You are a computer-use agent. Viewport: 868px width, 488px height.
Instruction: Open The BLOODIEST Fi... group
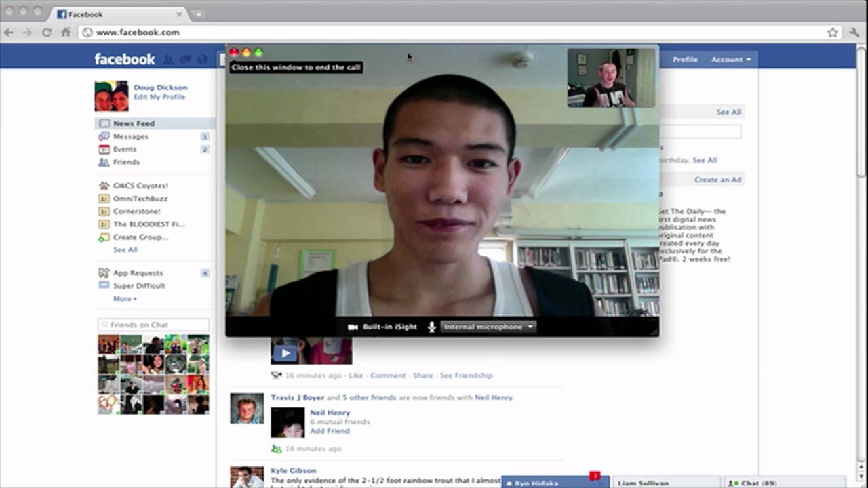coord(149,224)
